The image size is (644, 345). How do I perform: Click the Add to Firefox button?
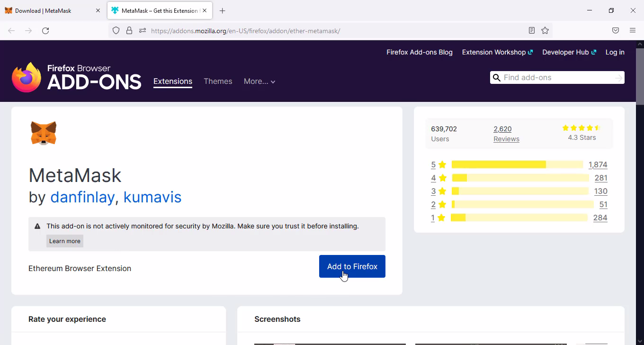pyautogui.click(x=352, y=266)
